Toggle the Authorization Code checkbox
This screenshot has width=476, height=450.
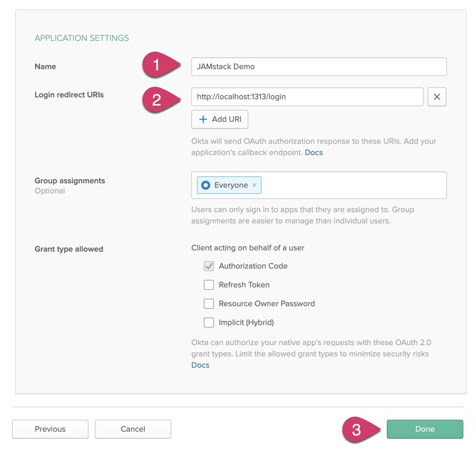(x=209, y=266)
